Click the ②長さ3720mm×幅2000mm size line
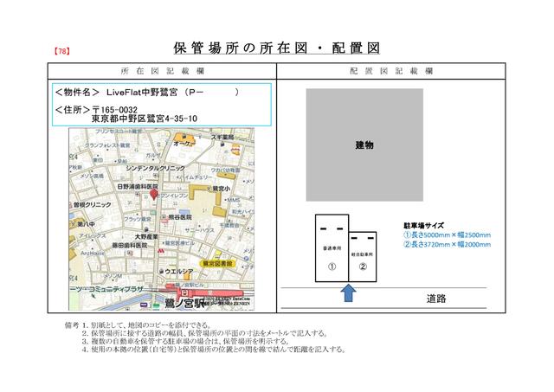554x392 pixels. pos(447,244)
